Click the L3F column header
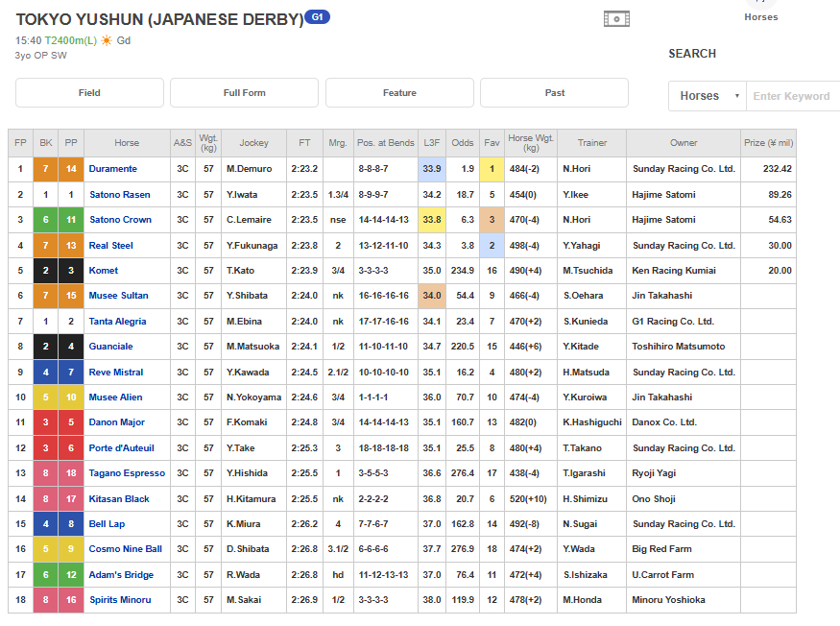The width and height of the screenshot is (840, 626). click(x=432, y=143)
